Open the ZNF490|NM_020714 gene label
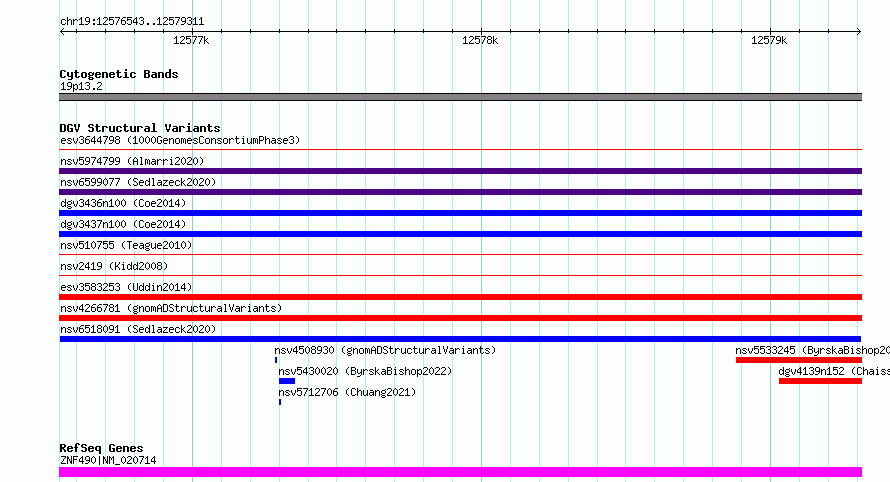This screenshot has width=890, height=482. click(x=108, y=460)
